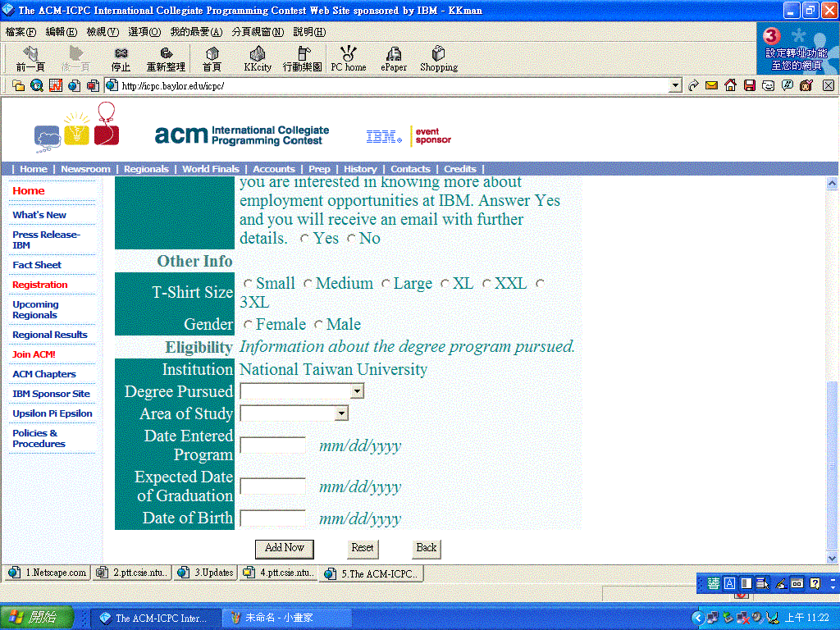Click the ePaper toolbar icon
The height and width of the screenshot is (630, 840).
[x=393, y=58]
